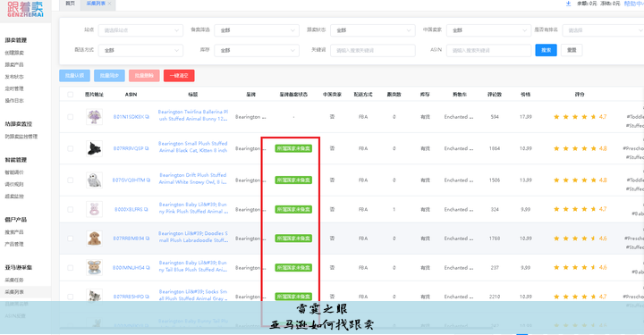Open the Drift Plush Snowy Owl title link

tap(193, 179)
